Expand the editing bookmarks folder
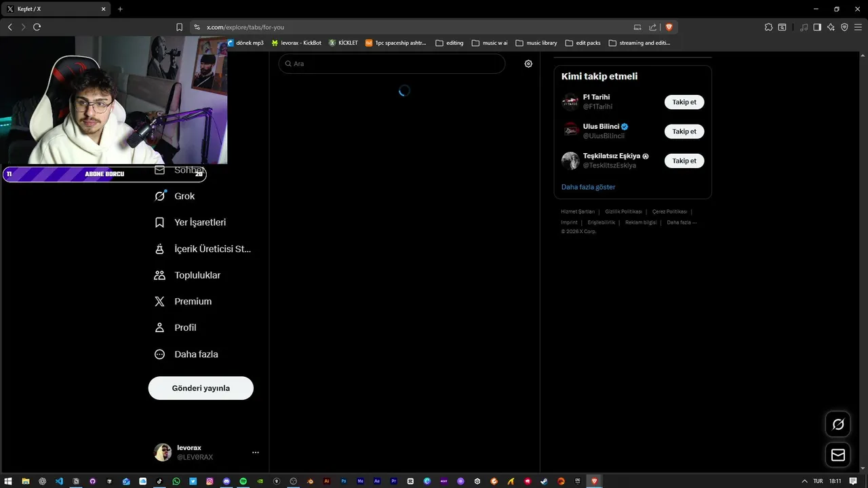868x488 pixels. click(x=450, y=43)
